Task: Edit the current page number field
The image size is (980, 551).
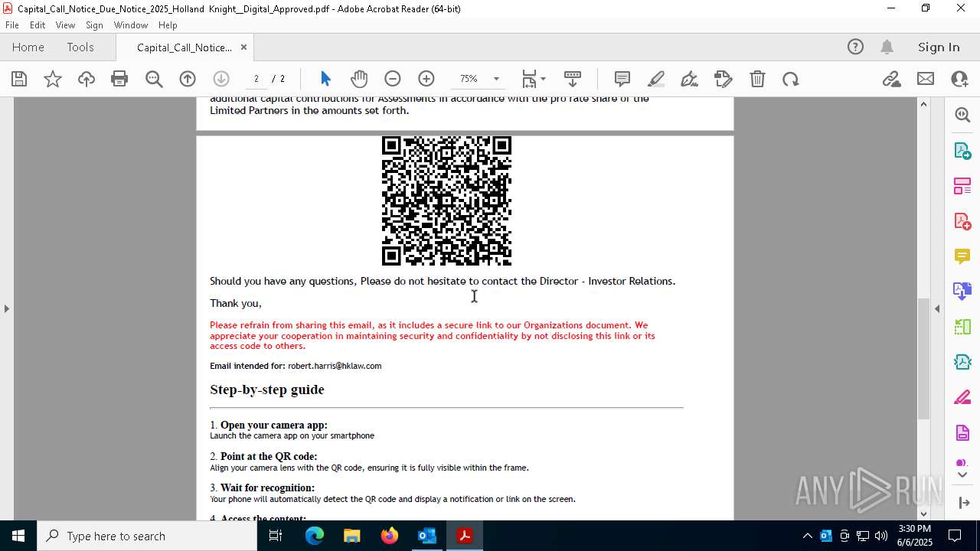Action: coord(256,79)
